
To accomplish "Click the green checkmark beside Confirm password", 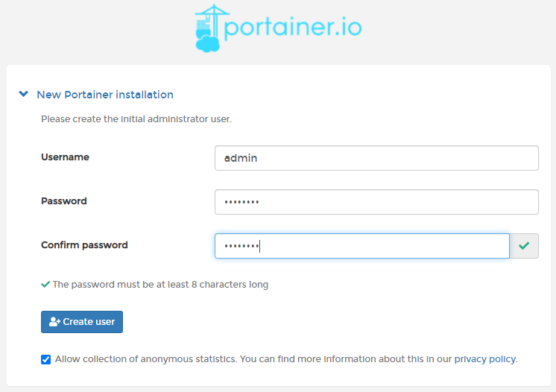I will [524, 246].
